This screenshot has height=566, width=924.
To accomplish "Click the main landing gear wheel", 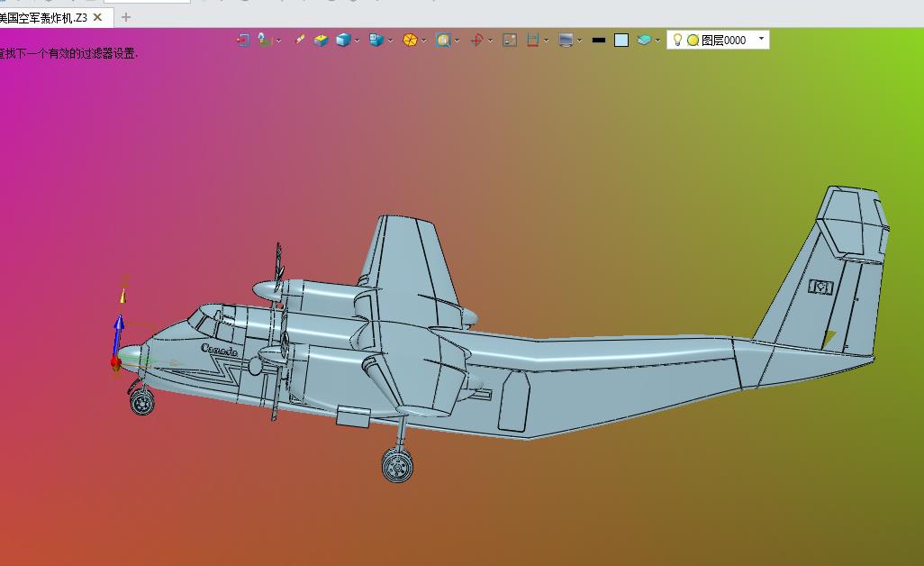I will (398, 465).
